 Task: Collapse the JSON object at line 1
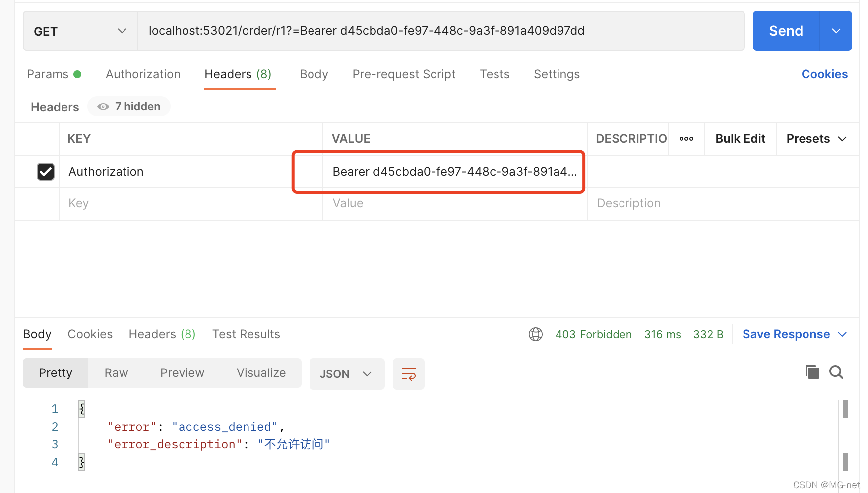click(x=82, y=409)
